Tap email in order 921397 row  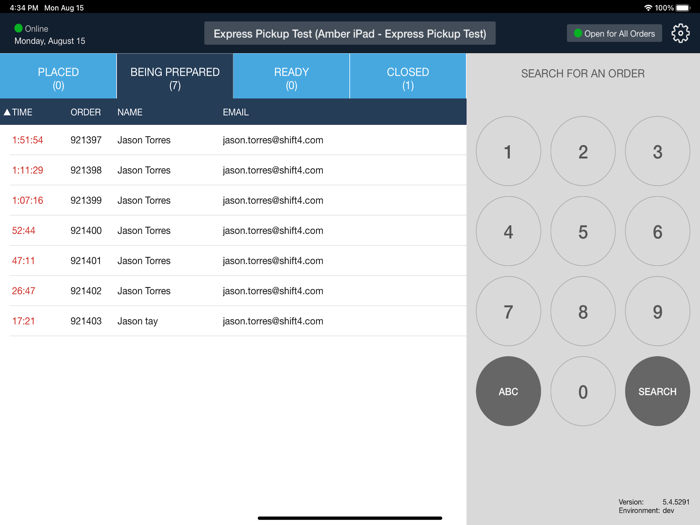[x=273, y=140]
